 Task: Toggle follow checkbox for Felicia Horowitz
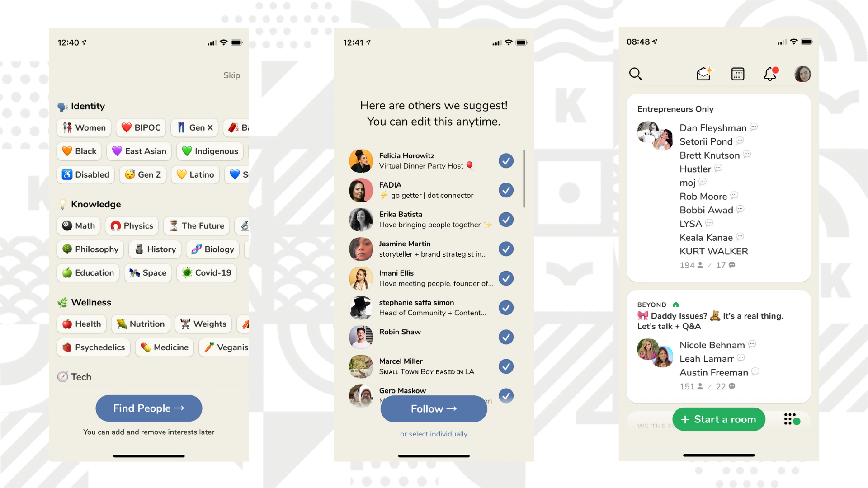505,160
